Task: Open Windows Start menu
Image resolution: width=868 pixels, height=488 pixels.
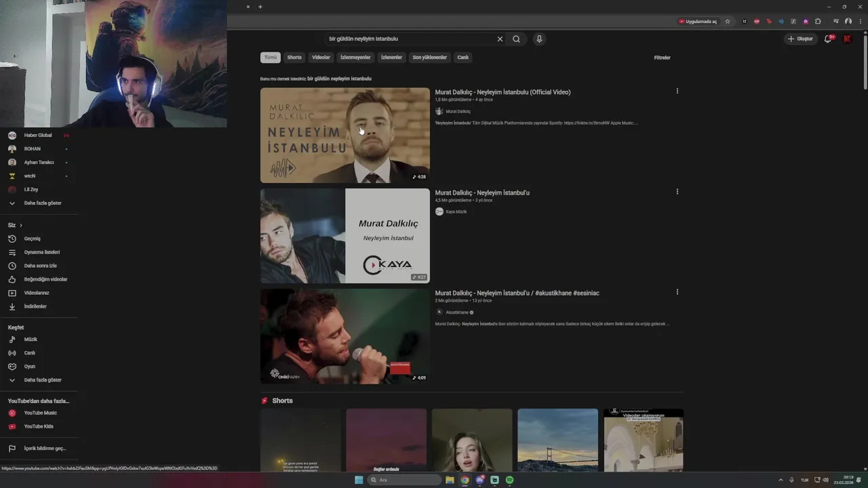Action: tap(359, 480)
